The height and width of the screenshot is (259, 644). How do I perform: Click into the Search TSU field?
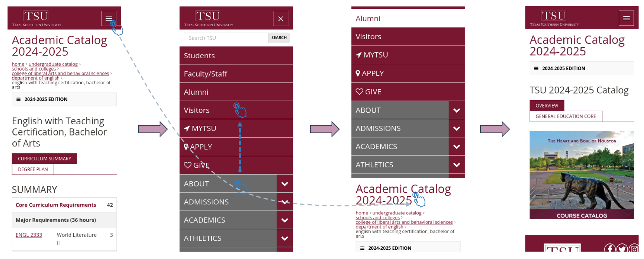(x=226, y=38)
